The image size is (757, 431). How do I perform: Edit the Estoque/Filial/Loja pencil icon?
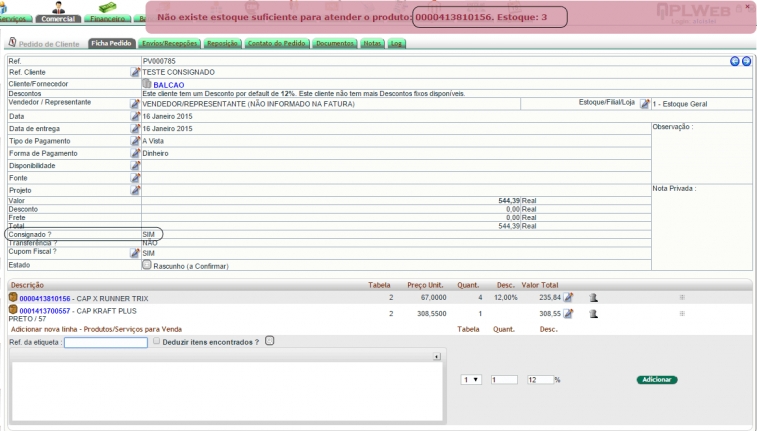point(645,103)
